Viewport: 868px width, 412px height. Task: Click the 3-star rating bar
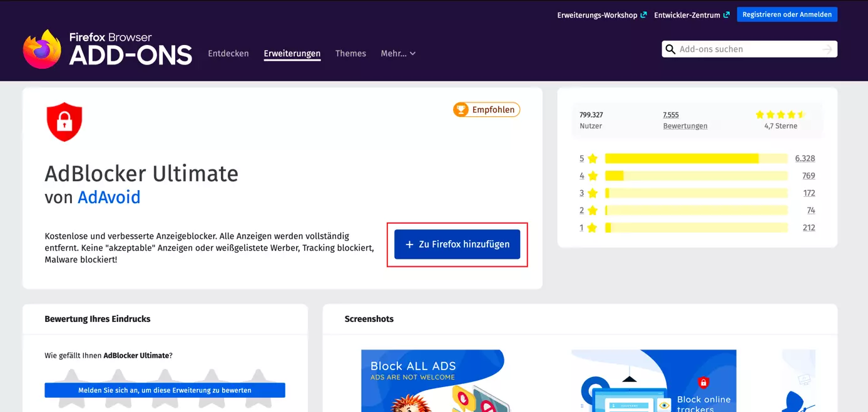point(696,193)
